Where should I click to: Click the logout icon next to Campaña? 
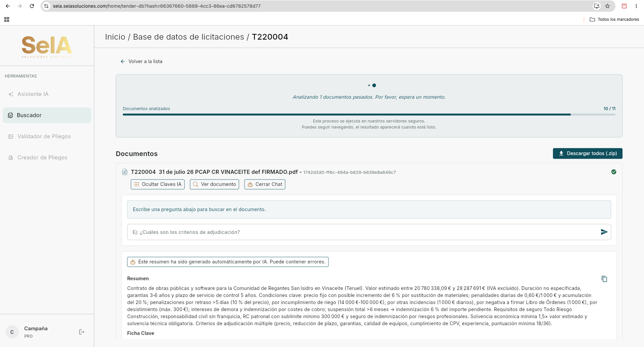[x=82, y=332]
